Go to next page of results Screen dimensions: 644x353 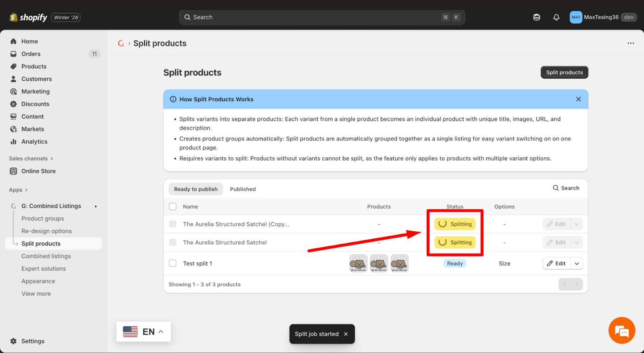pos(577,284)
